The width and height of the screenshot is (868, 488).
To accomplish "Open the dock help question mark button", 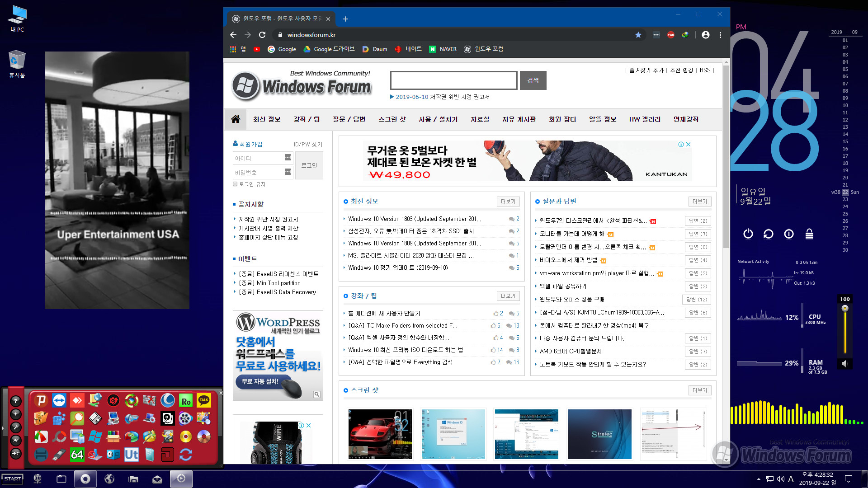I will (x=16, y=401).
